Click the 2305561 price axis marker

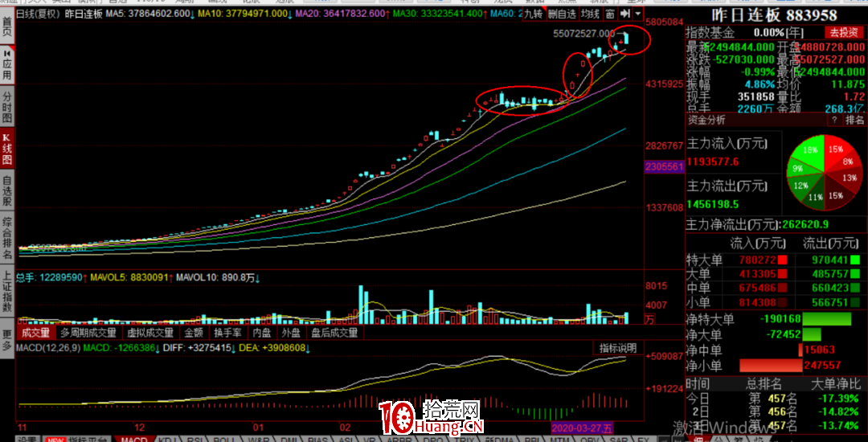pyautogui.click(x=665, y=166)
